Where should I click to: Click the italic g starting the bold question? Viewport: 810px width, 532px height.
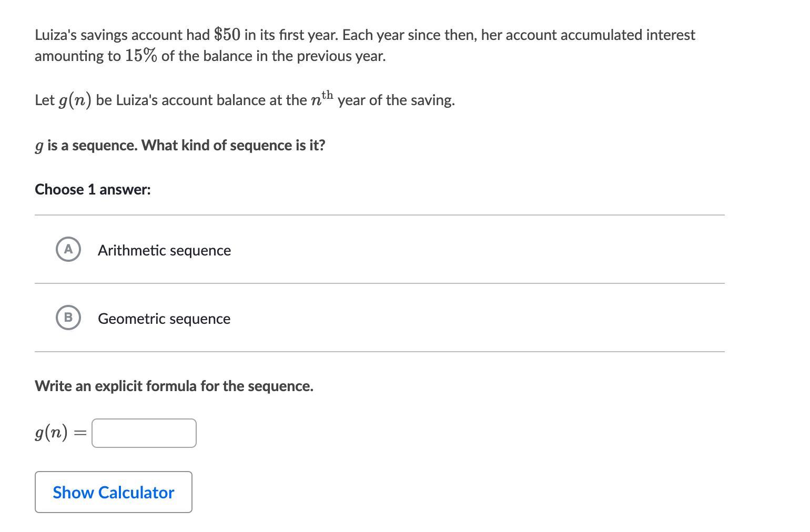coord(39,146)
